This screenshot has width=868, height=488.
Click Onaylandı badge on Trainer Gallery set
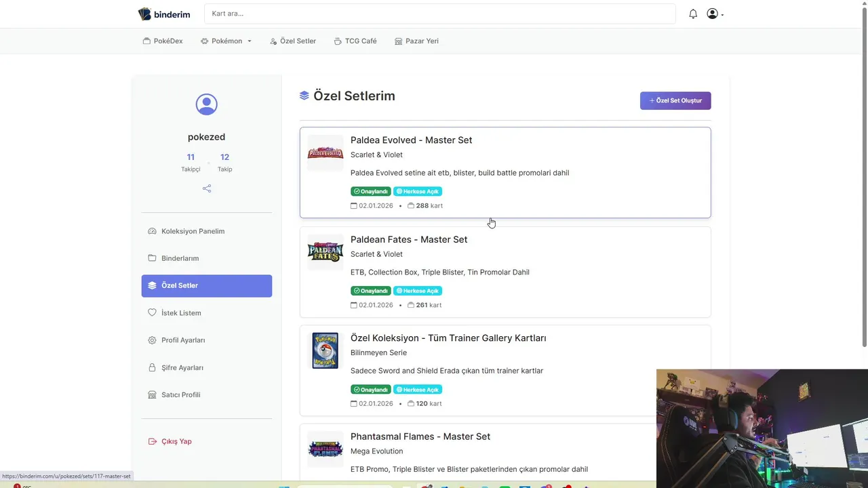(371, 390)
